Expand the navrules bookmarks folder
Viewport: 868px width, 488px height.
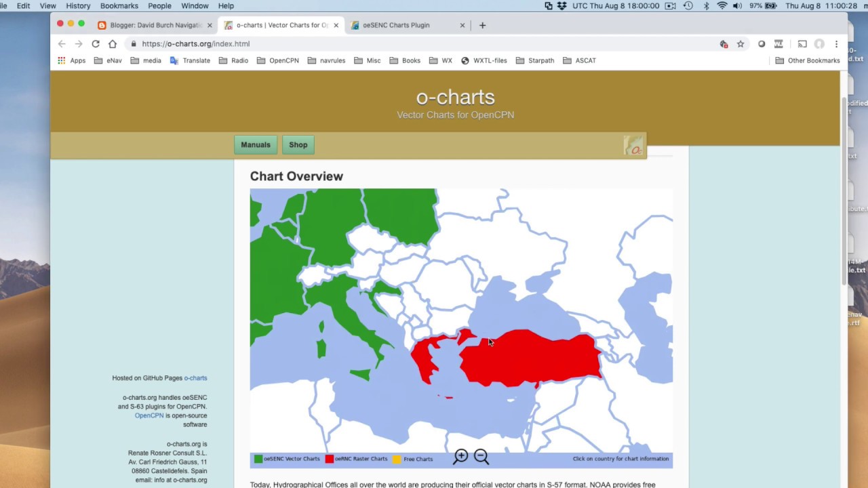[326, 60]
